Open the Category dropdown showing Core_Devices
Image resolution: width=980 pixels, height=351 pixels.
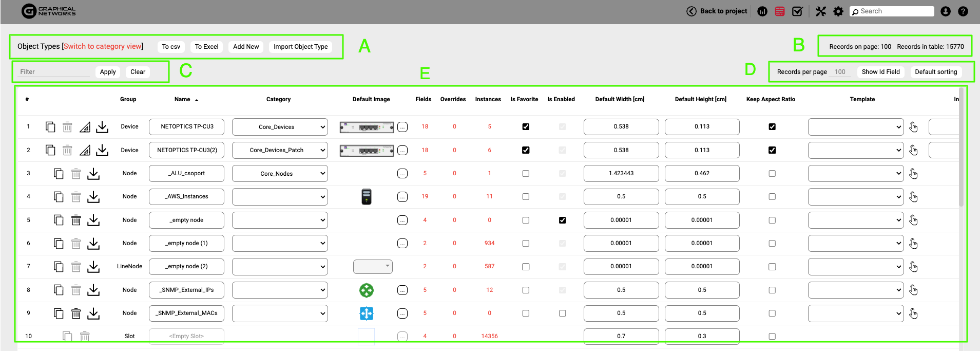[x=280, y=127]
